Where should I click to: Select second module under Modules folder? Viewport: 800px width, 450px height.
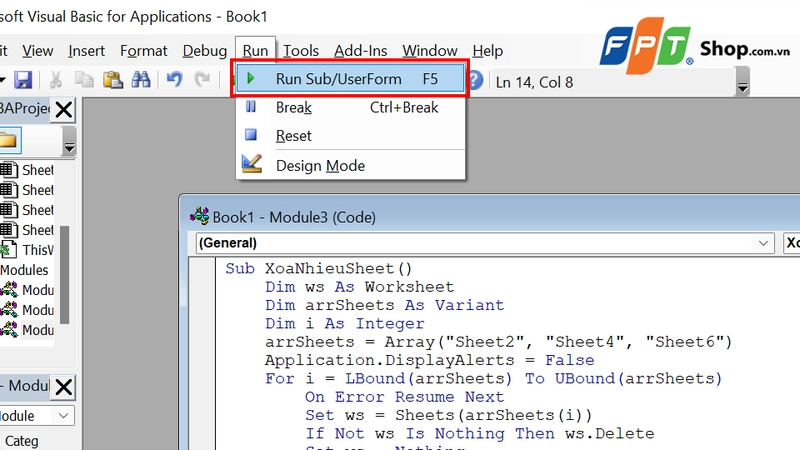pyautogui.click(x=27, y=310)
